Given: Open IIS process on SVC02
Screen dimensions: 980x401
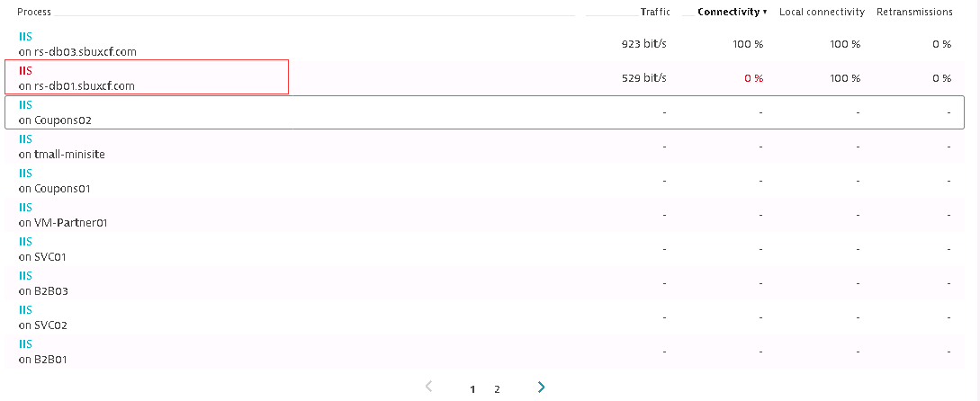Looking at the screenshot, I should (25, 309).
